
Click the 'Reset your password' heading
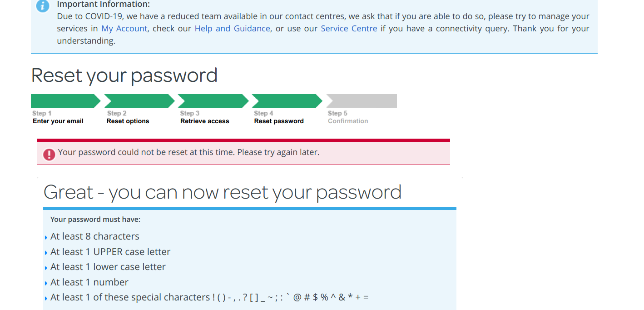(x=124, y=75)
